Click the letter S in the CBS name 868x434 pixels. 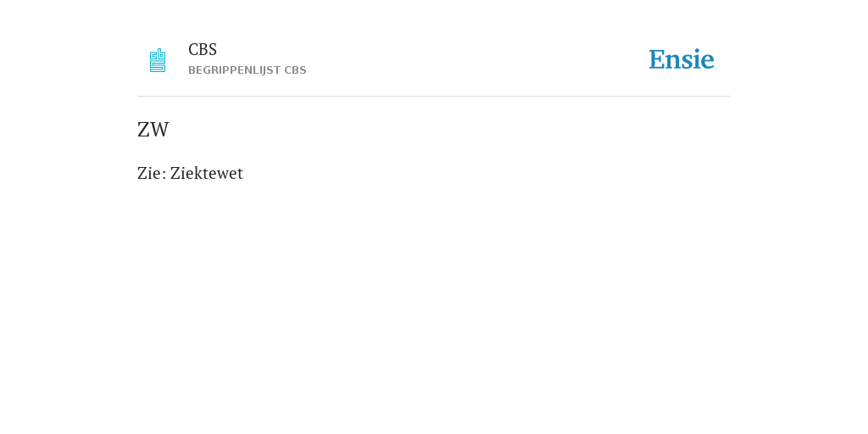point(213,50)
